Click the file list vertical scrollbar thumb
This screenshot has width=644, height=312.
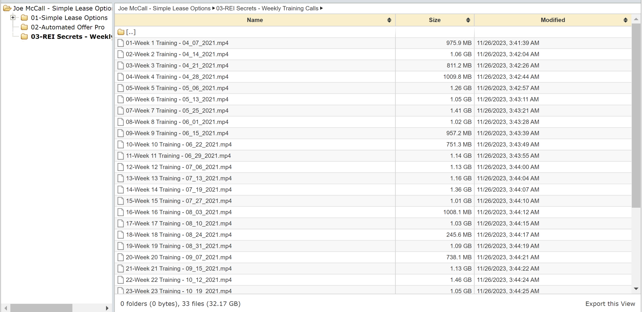click(636, 116)
